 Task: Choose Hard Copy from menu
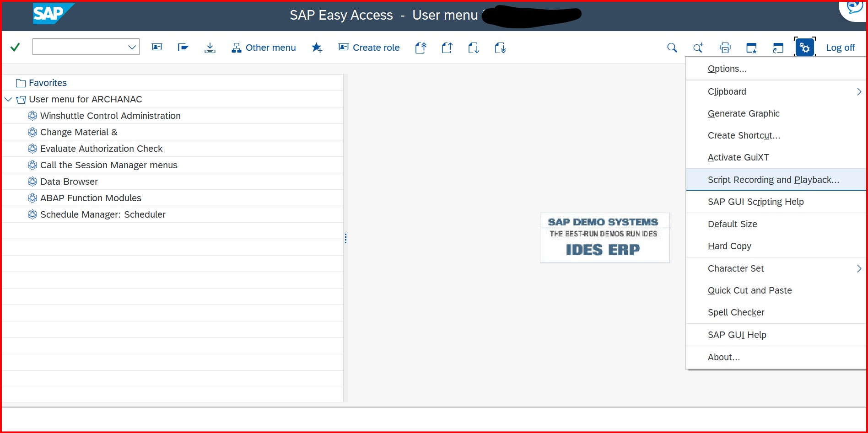[x=776, y=246]
